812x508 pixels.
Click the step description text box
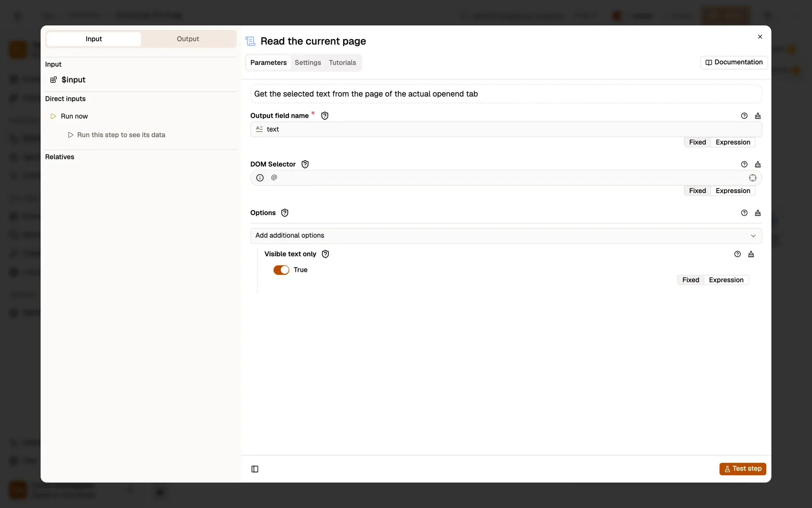[506, 94]
